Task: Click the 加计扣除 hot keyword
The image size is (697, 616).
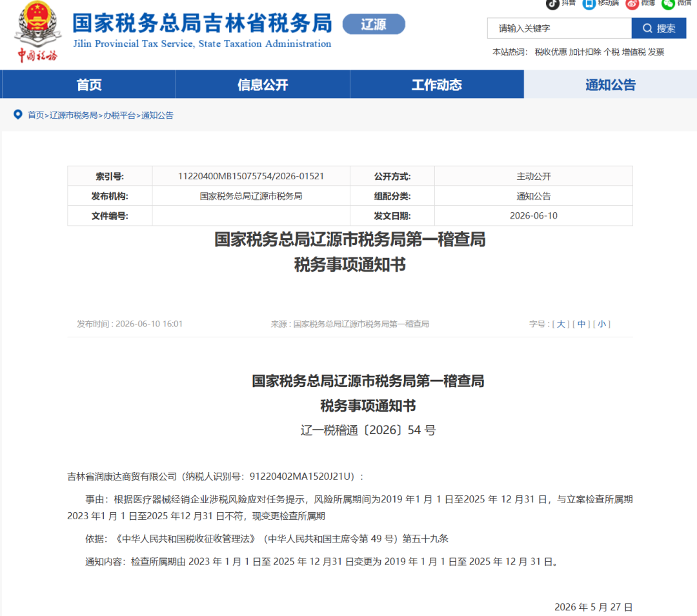Action: click(585, 52)
